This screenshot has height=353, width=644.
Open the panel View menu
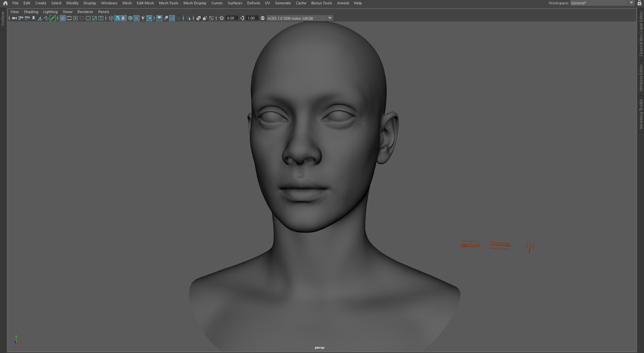(x=15, y=12)
